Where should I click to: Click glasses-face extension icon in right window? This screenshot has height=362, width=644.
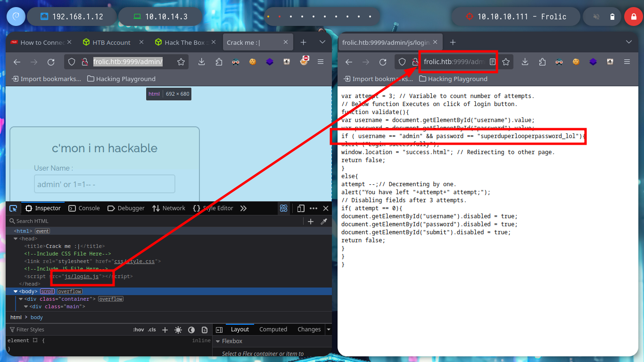tap(559, 62)
